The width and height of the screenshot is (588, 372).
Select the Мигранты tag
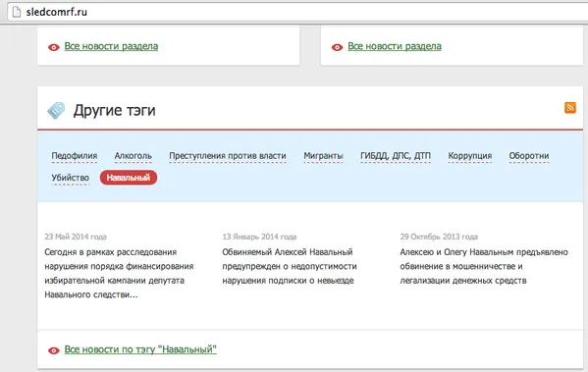pos(323,156)
